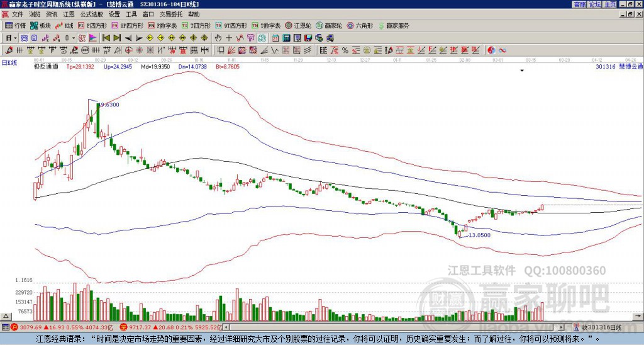Click the 13.0500 low price label
Image resolution: width=644 pixels, height=345 pixels.
(480, 235)
